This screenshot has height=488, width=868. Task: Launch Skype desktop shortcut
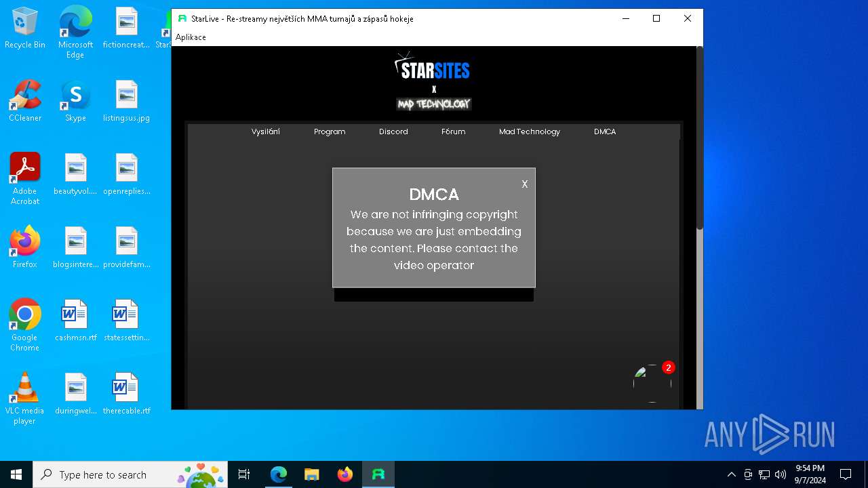coord(75,101)
